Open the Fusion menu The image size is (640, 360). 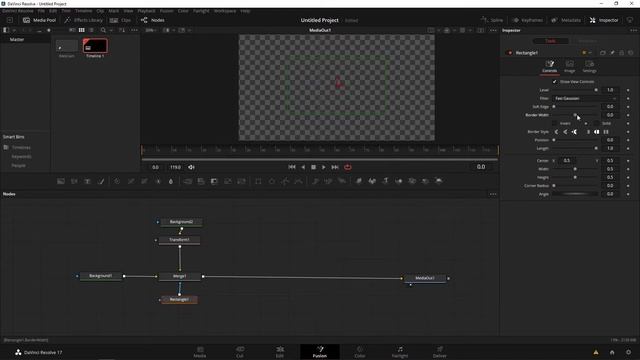[x=166, y=11]
